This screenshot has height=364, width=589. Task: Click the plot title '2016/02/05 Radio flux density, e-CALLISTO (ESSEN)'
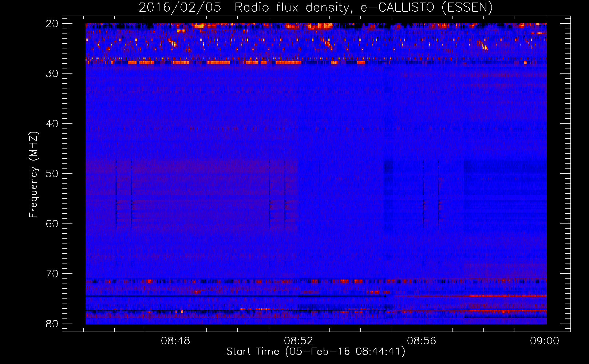(316, 7)
